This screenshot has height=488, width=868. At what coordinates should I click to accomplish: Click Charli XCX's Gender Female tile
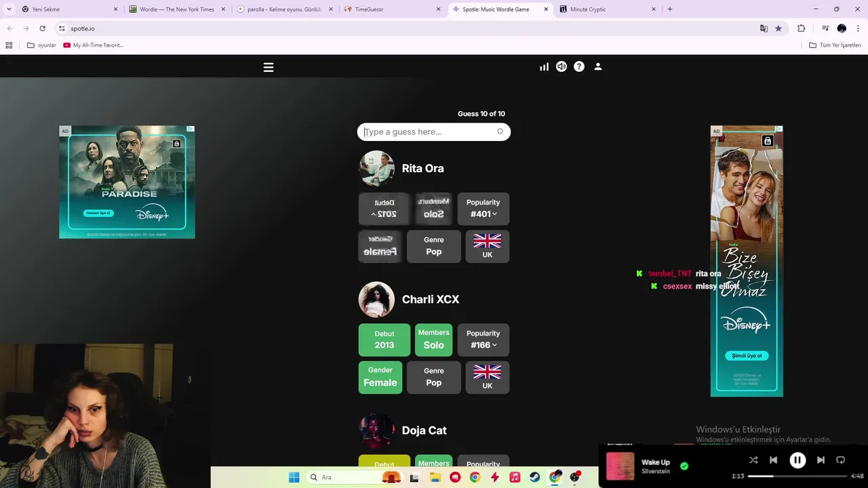[x=380, y=377]
